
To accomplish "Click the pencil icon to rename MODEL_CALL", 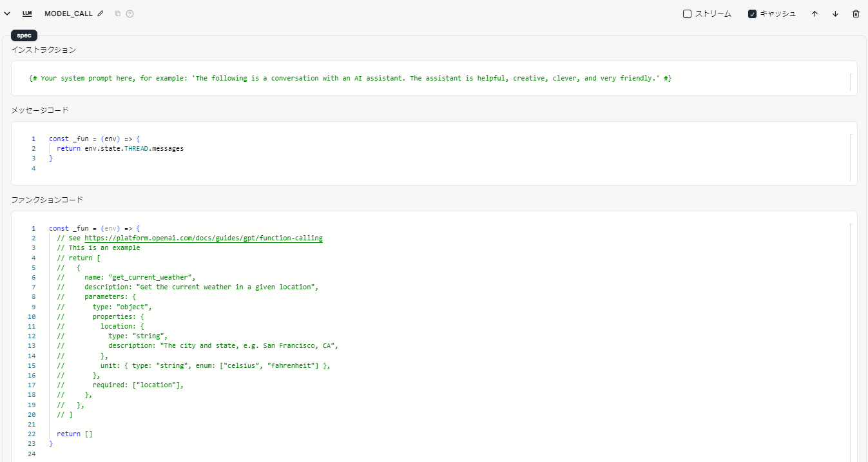I will coord(101,14).
